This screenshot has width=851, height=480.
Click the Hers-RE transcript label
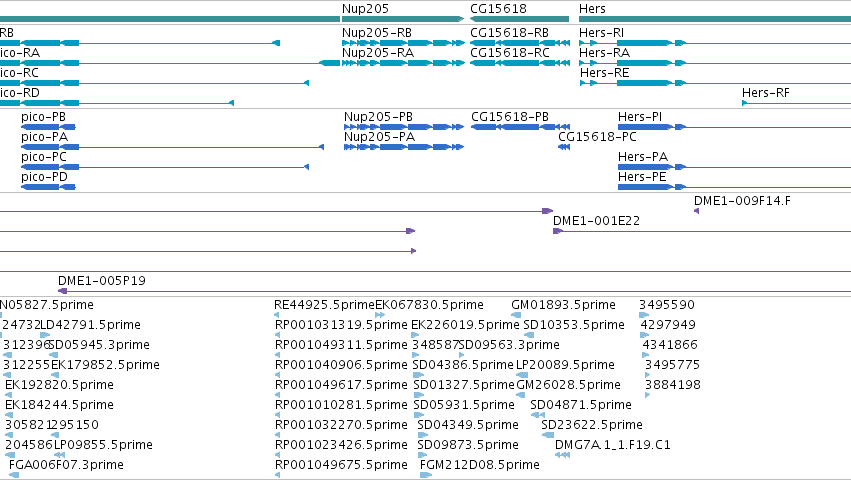[605, 73]
